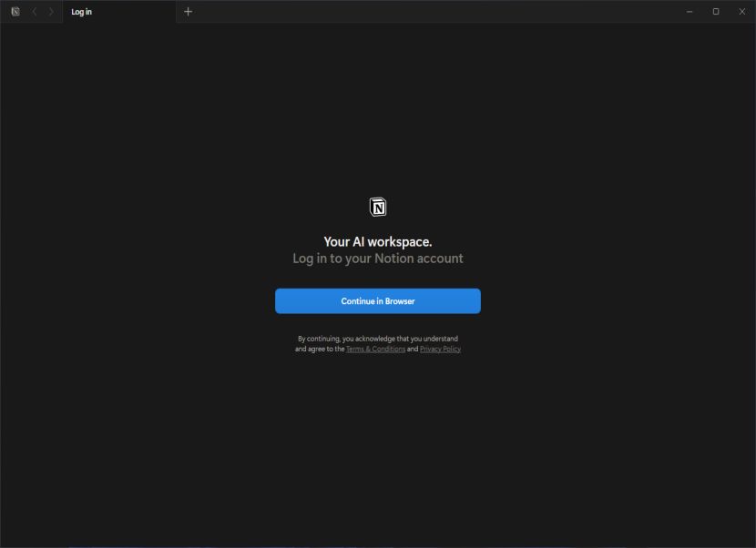This screenshot has width=756, height=548.
Task: Open the Privacy Policy link
Action: pyautogui.click(x=440, y=349)
